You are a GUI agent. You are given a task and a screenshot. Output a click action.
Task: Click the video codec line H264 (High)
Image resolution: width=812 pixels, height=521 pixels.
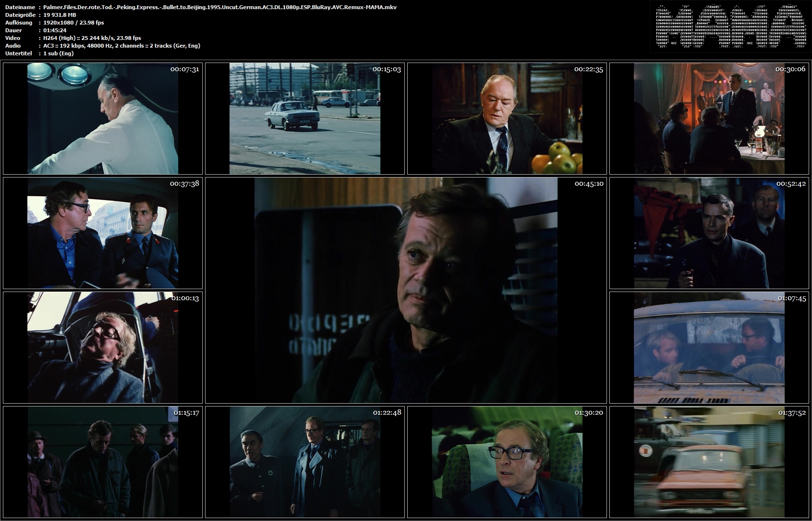92,38
